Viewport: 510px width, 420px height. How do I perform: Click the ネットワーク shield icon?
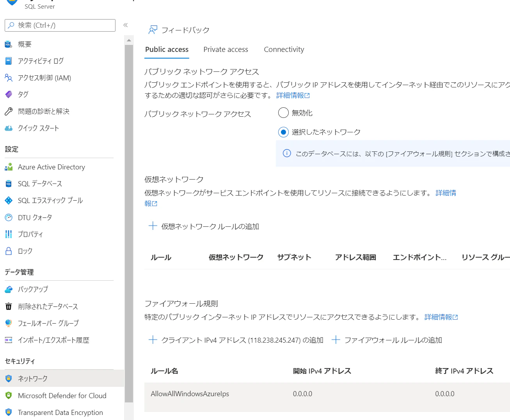pos(8,379)
